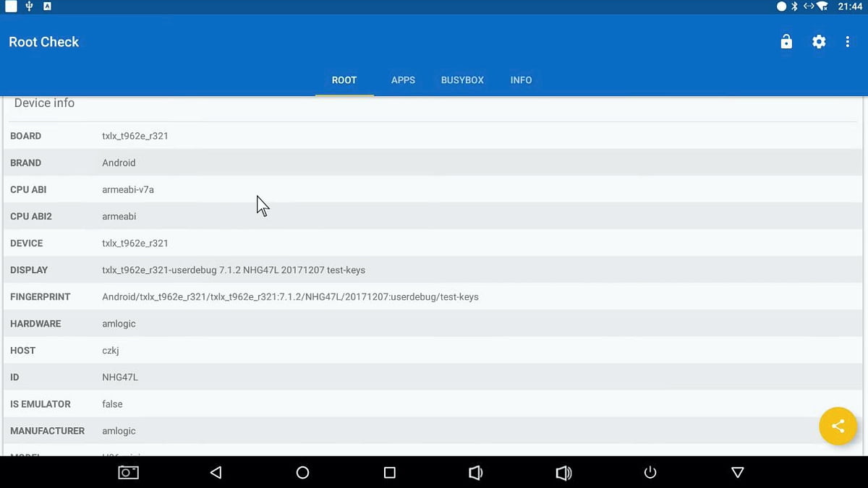
Task: Share device info via yellow share button
Action: [x=838, y=426]
